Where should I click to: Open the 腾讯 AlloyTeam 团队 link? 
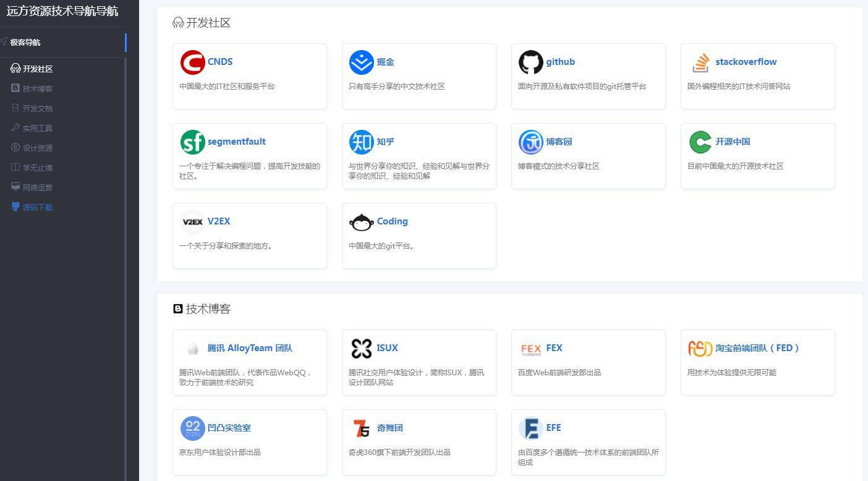tap(250, 348)
